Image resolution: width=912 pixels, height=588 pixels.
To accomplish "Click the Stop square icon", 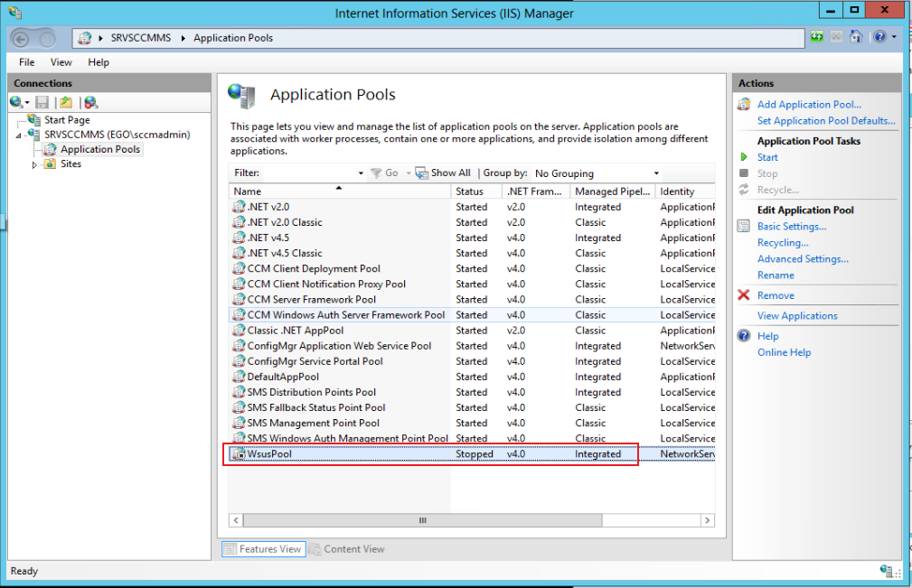I will 744,173.
